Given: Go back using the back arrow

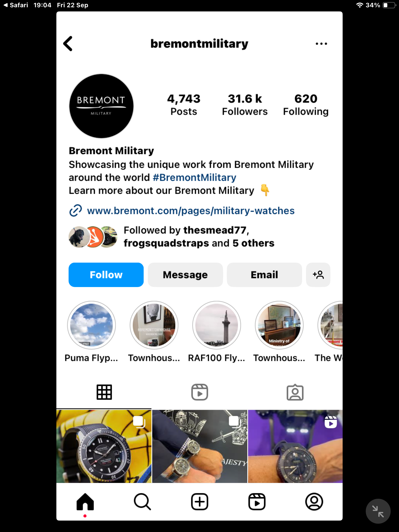Looking at the screenshot, I should [x=68, y=44].
